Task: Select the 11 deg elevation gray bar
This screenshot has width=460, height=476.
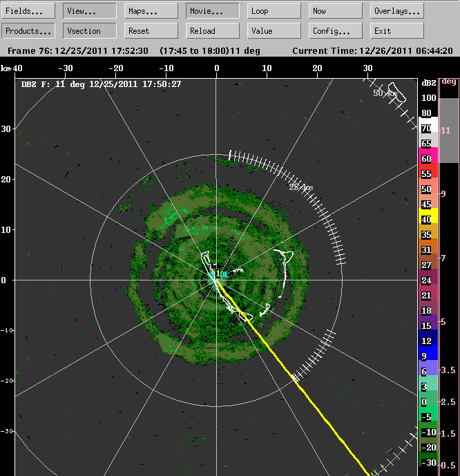Action: click(x=449, y=131)
